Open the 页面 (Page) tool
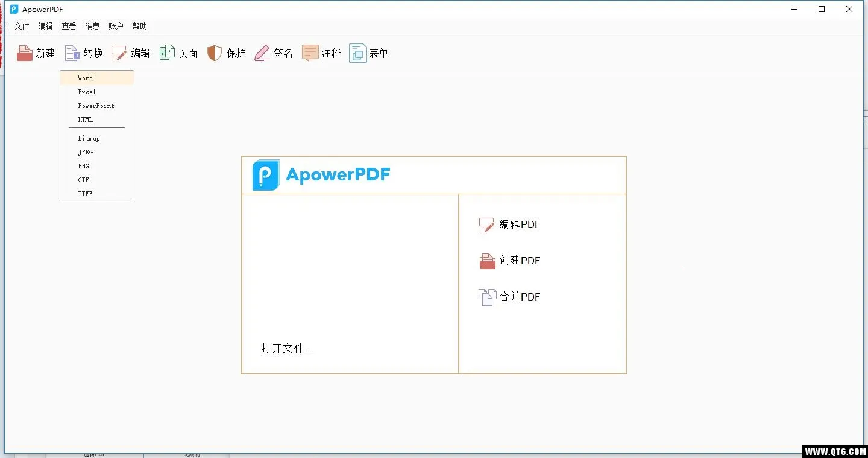 (179, 53)
